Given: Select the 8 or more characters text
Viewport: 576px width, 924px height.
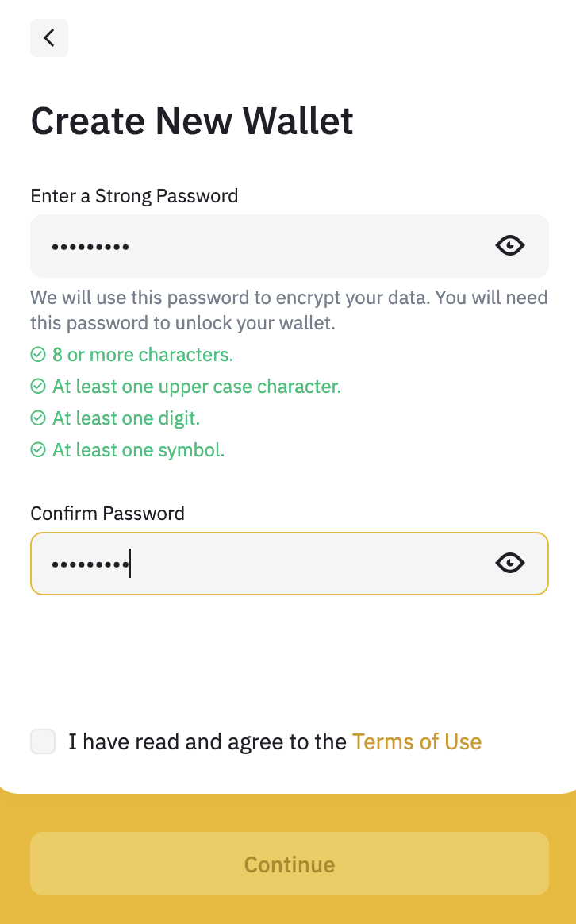Looking at the screenshot, I should tap(143, 355).
